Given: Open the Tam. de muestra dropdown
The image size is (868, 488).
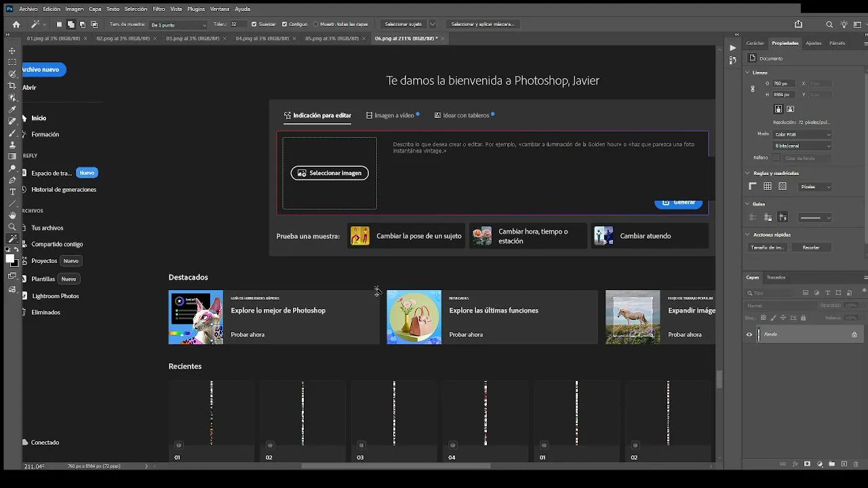Looking at the screenshot, I should click(x=178, y=24).
